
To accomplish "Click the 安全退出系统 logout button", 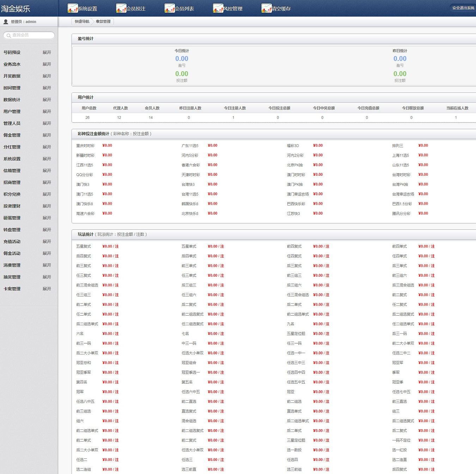I will [x=463, y=8].
